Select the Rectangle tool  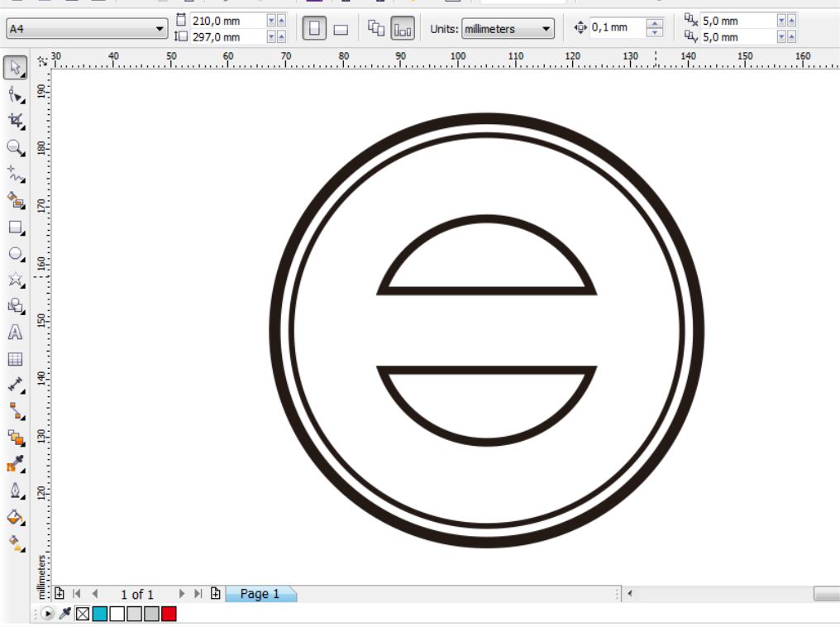(16, 227)
